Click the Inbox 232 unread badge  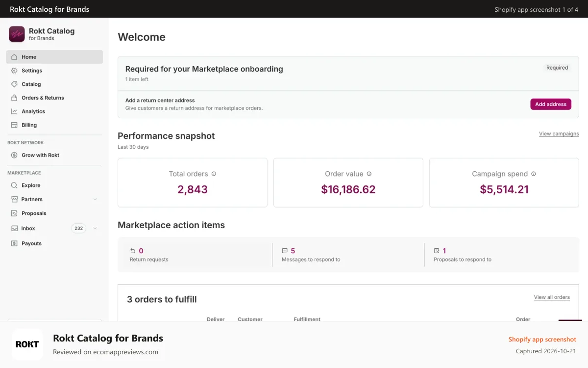[x=78, y=228]
